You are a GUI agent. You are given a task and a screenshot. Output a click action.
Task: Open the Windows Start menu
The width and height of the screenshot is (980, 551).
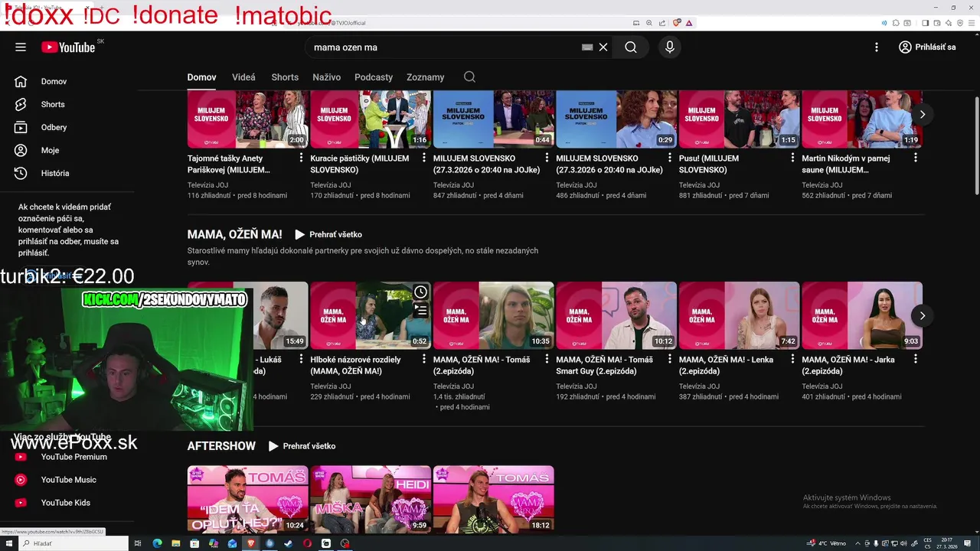[9, 543]
